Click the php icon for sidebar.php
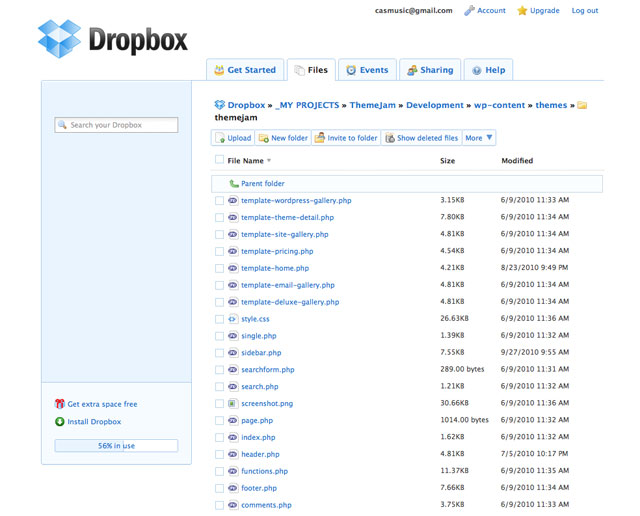Screen dimensions: 640x516 (233, 353)
